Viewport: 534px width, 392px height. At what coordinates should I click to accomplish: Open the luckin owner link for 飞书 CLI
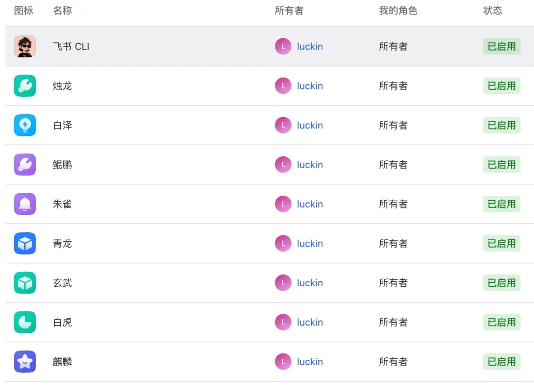pos(310,46)
